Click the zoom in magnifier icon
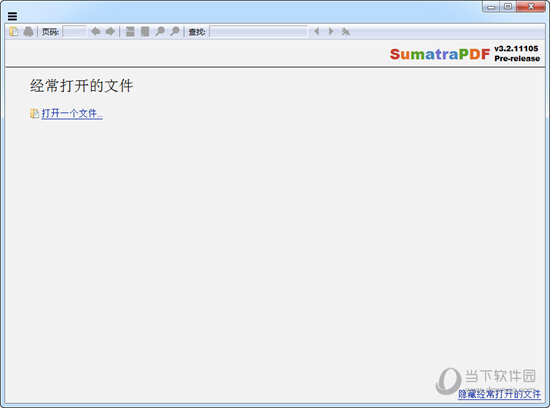 [175, 32]
